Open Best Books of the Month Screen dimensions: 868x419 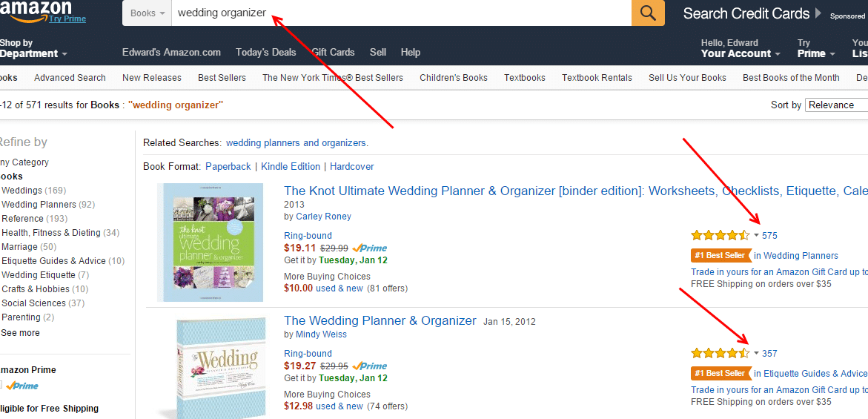pos(791,78)
